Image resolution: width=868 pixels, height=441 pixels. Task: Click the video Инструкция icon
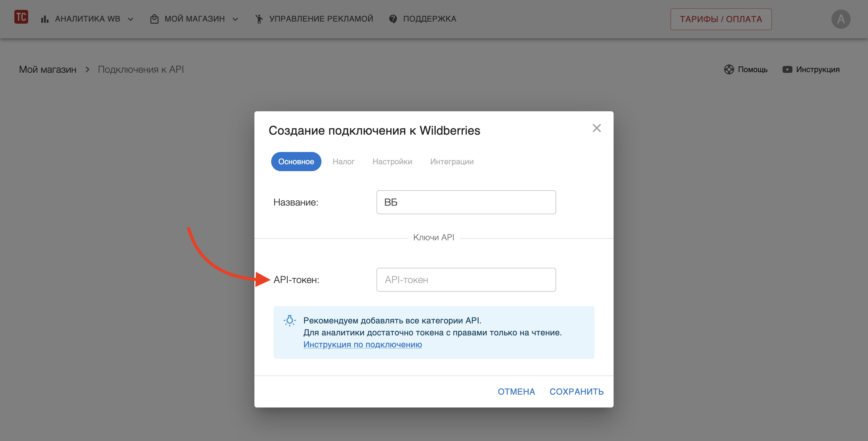click(787, 69)
